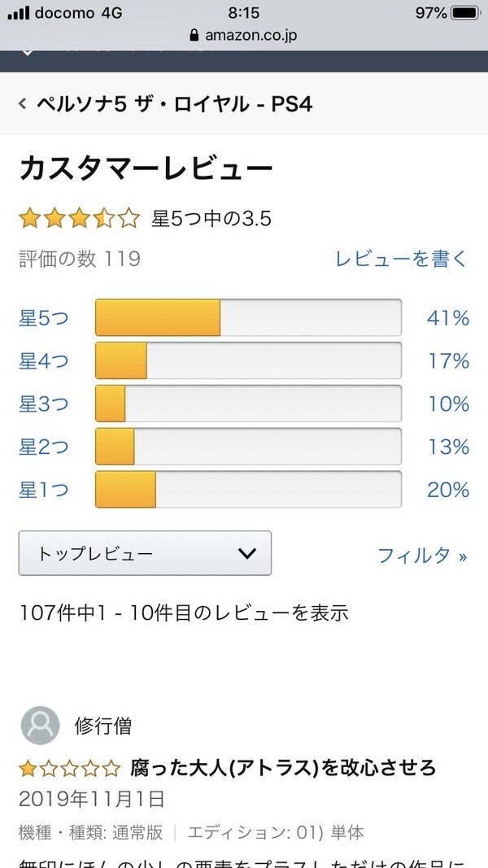
Task: Tap the 20% one-star percentage
Action: (x=448, y=491)
